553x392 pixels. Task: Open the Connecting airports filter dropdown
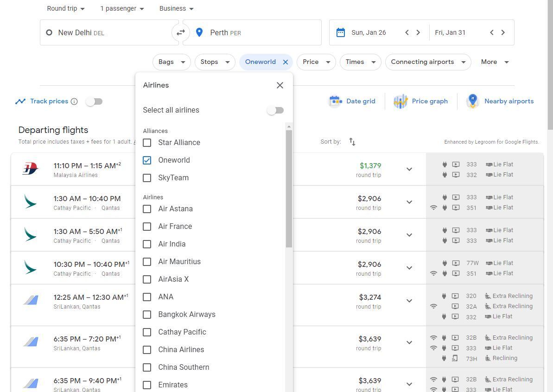click(428, 62)
